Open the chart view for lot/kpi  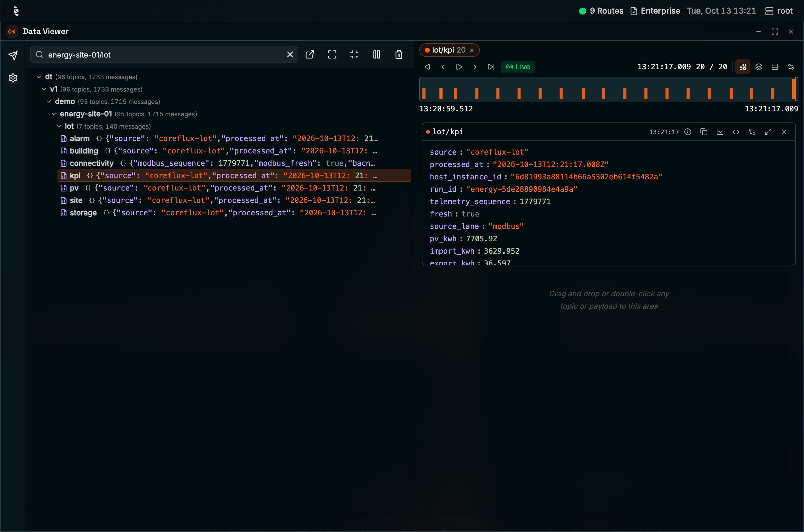pyautogui.click(x=720, y=132)
